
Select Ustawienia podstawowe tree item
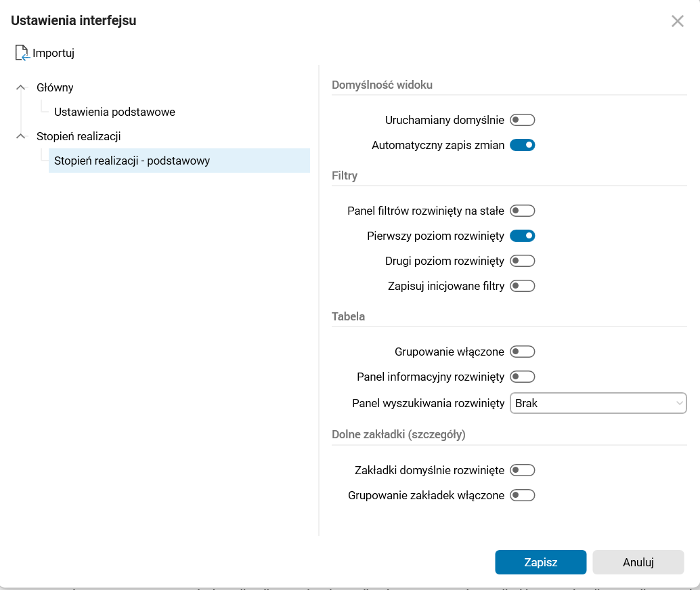coord(114,112)
